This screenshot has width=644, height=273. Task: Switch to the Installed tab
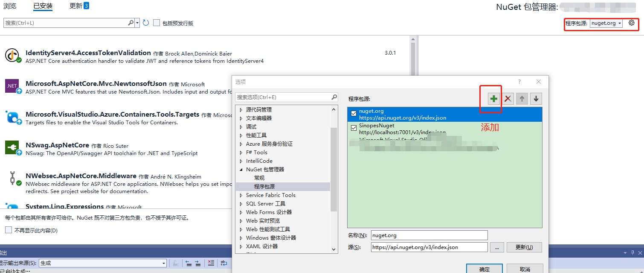(x=43, y=6)
